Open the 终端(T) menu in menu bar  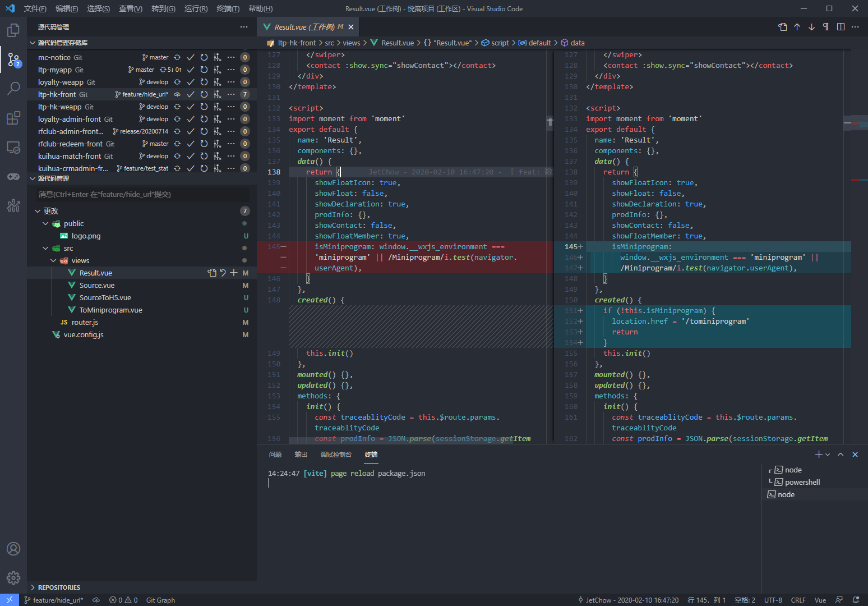point(228,8)
